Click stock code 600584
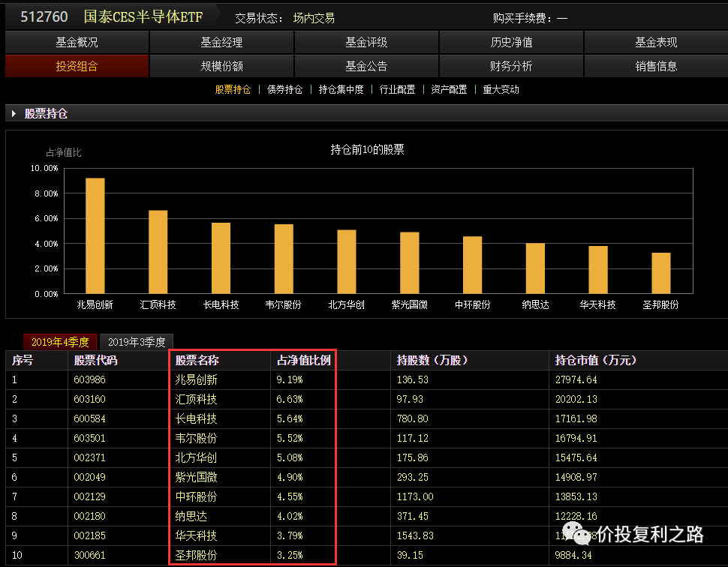Image resolution: width=728 pixels, height=567 pixels. point(89,418)
